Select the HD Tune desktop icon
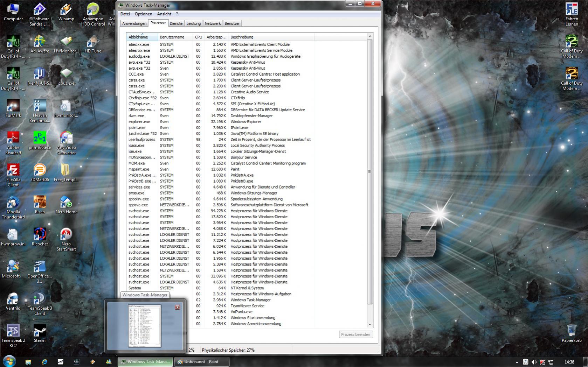This screenshot has width=588, height=367. tap(93, 44)
